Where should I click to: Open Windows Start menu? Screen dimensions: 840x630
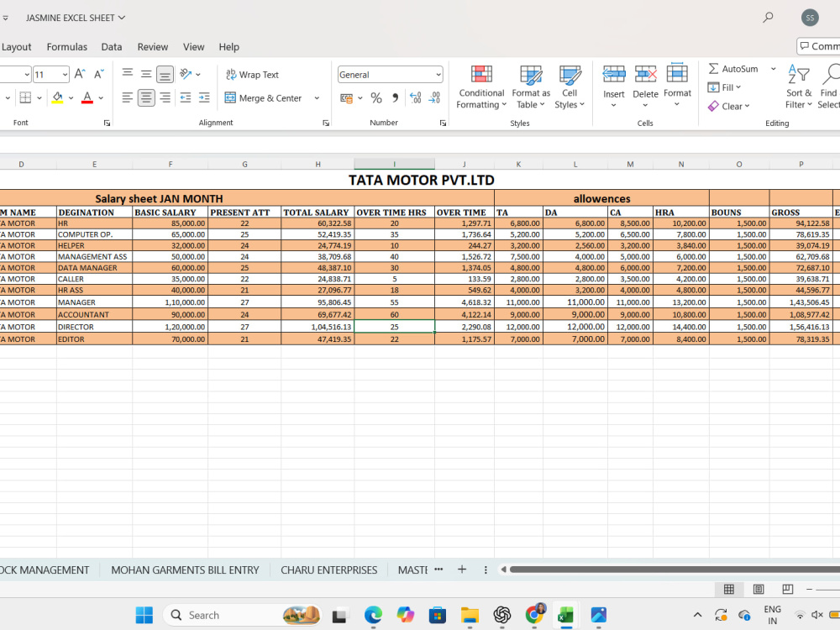[144, 615]
